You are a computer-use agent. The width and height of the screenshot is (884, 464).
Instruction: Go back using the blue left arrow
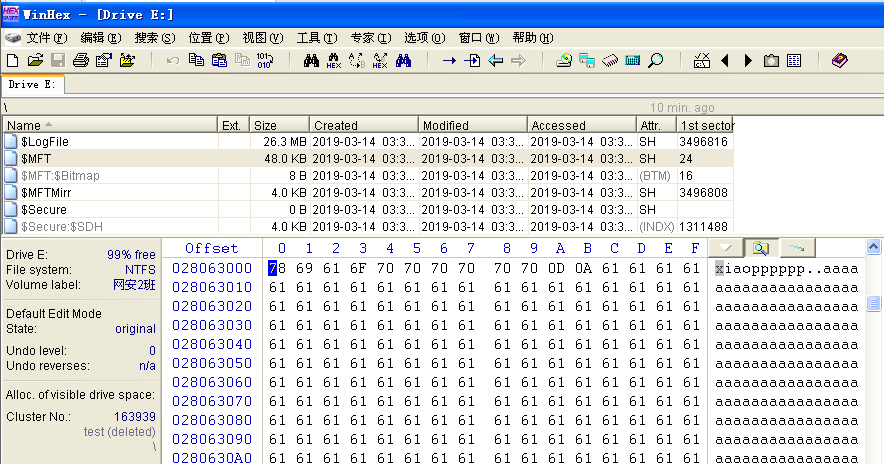496,60
